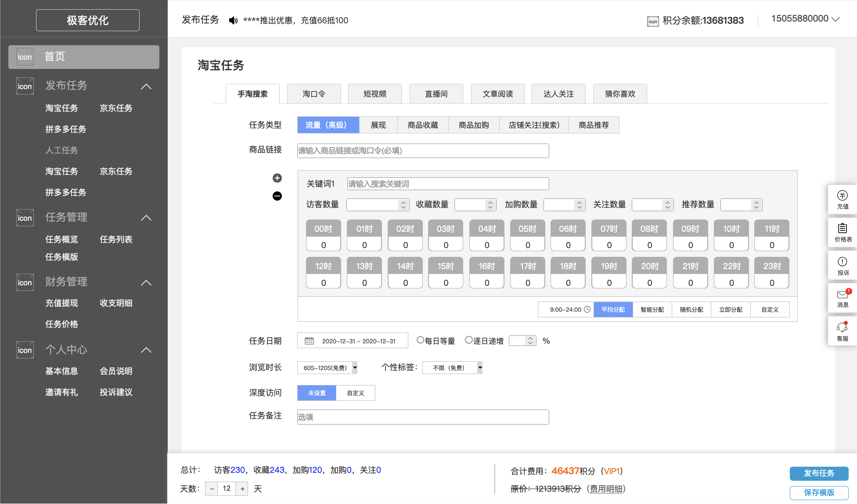Click the 任务备注 input field
Image resolution: width=857 pixels, height=504 pixels.
[423, 417]
